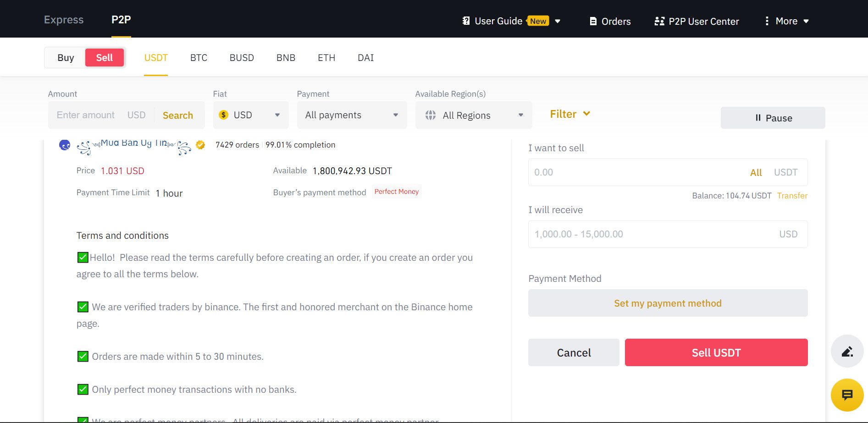The image size is (868, 423).
Task: Click Set my payment method
Action: click(x=668, y=303)
